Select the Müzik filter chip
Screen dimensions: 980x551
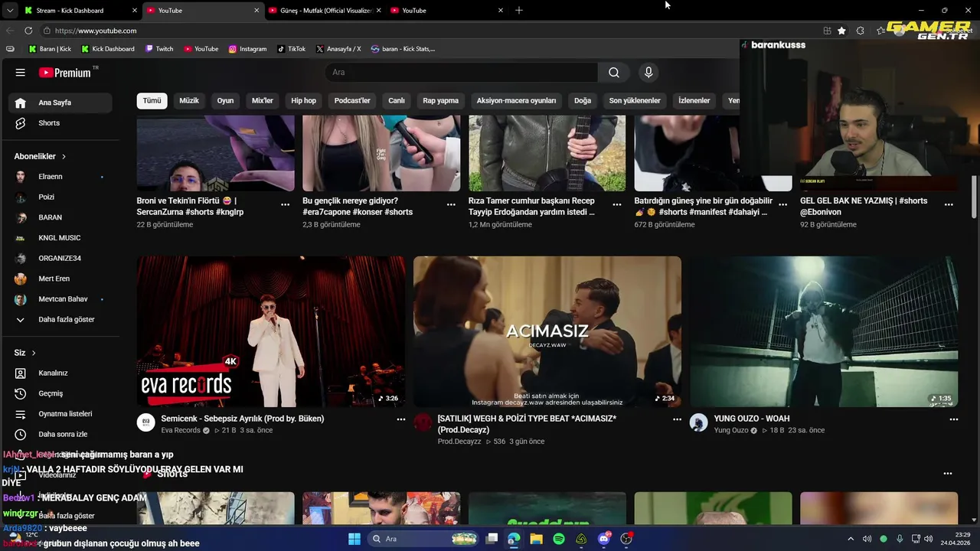[189, 100]
